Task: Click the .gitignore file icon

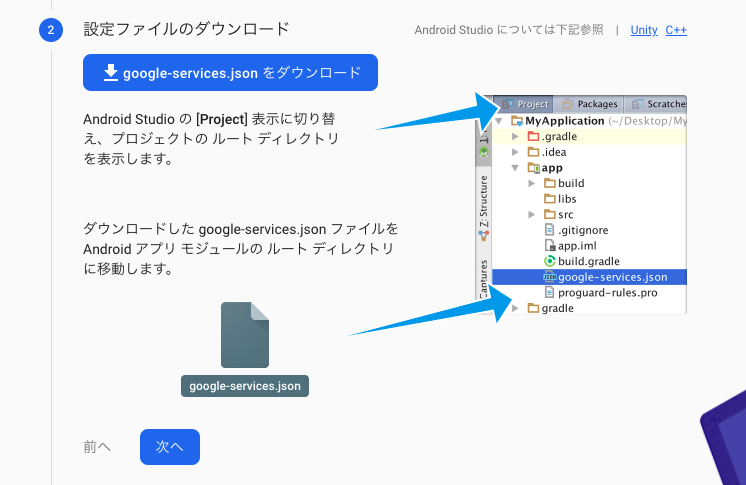Action: (x=550, y=230)
